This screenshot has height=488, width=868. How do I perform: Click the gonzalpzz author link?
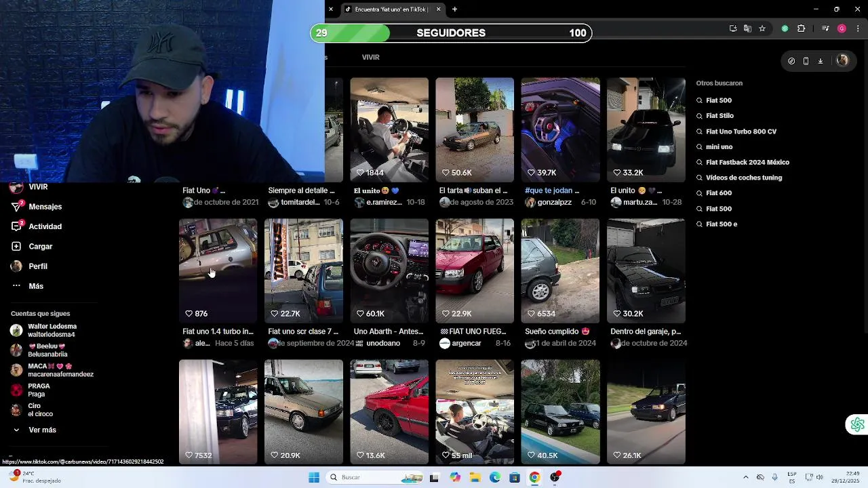554,203
